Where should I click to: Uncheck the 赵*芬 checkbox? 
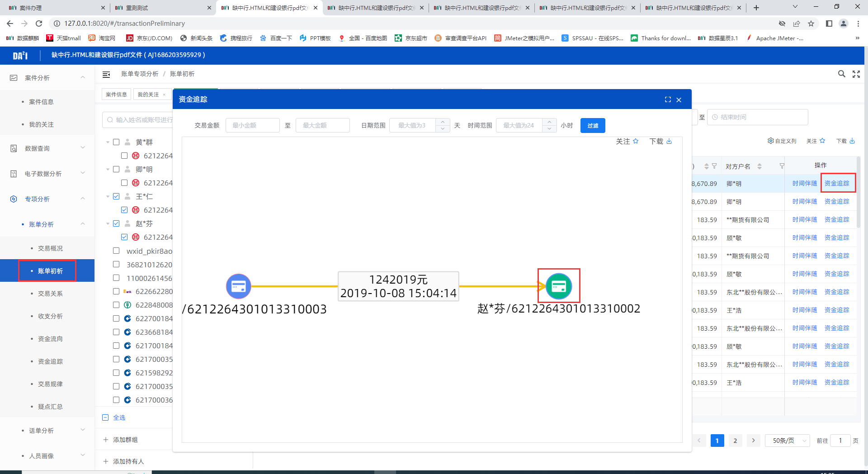[116, 223]
